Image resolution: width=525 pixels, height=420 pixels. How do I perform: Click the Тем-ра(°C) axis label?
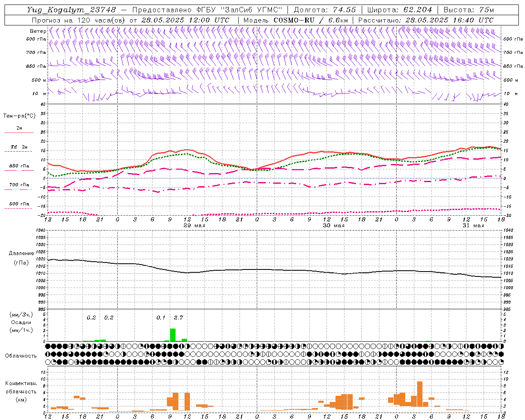tap(19, 116)
